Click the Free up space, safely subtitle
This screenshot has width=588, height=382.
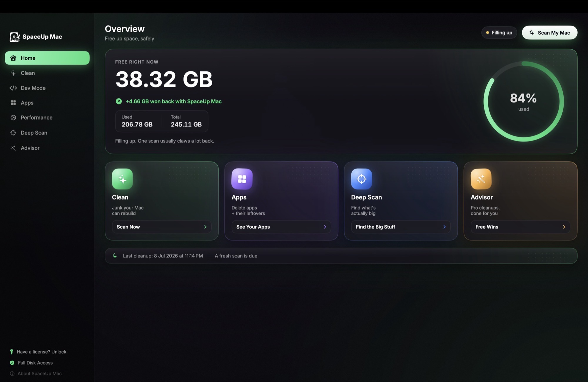[x=129, y=39]
